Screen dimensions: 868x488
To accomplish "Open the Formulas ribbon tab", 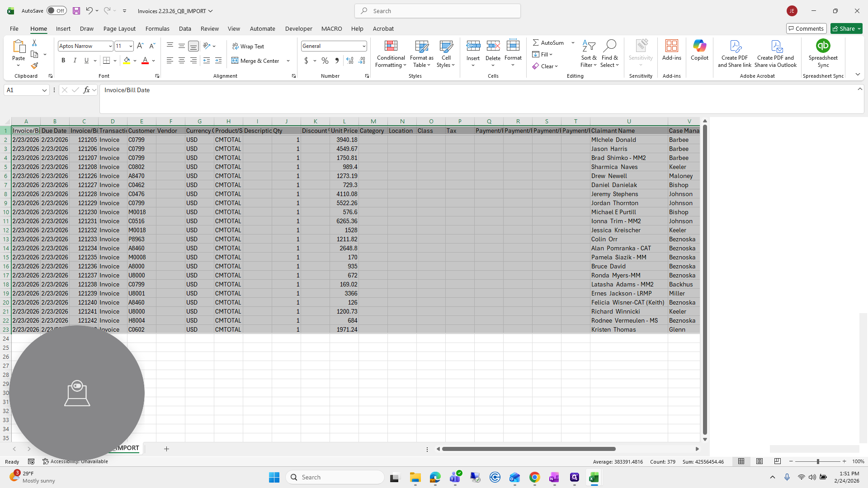I will (157, 28).
